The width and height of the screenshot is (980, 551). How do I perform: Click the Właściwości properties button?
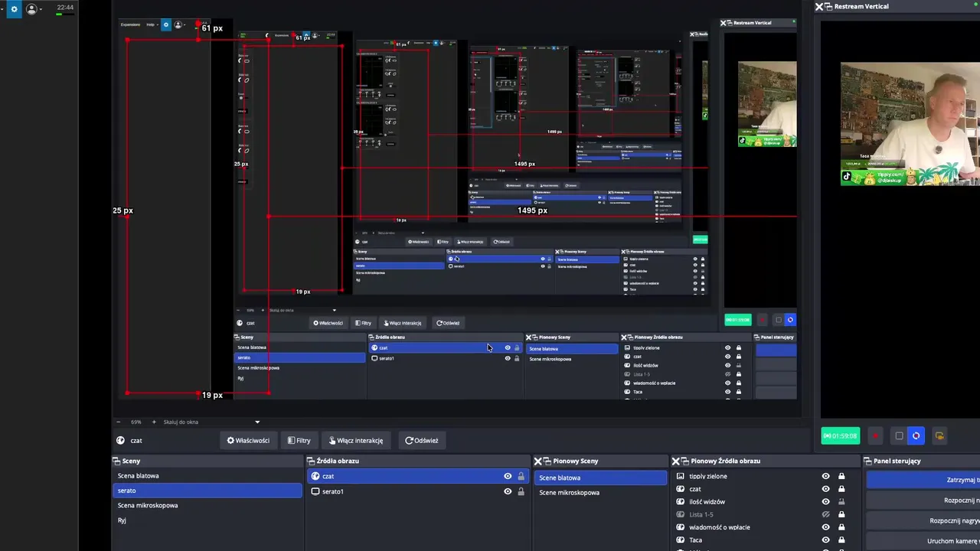tap(248, 440)
